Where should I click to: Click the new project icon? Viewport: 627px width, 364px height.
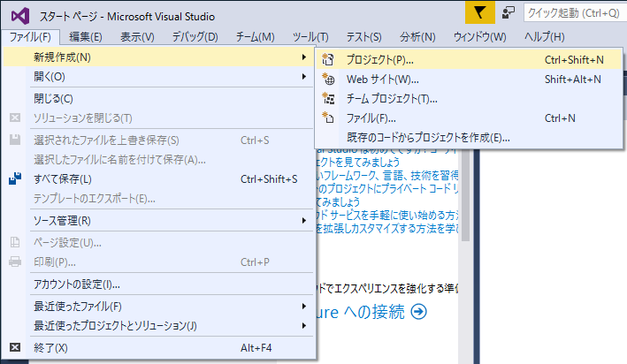[x=328, y=59]
